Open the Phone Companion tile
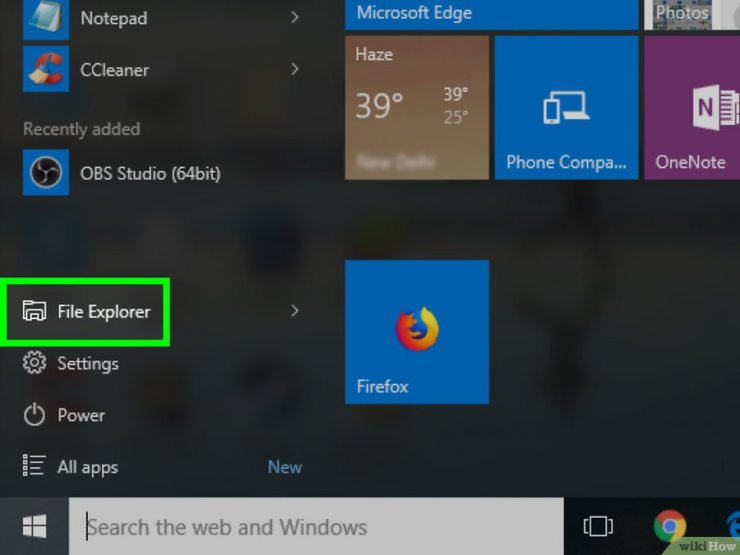 click(566, 108)
